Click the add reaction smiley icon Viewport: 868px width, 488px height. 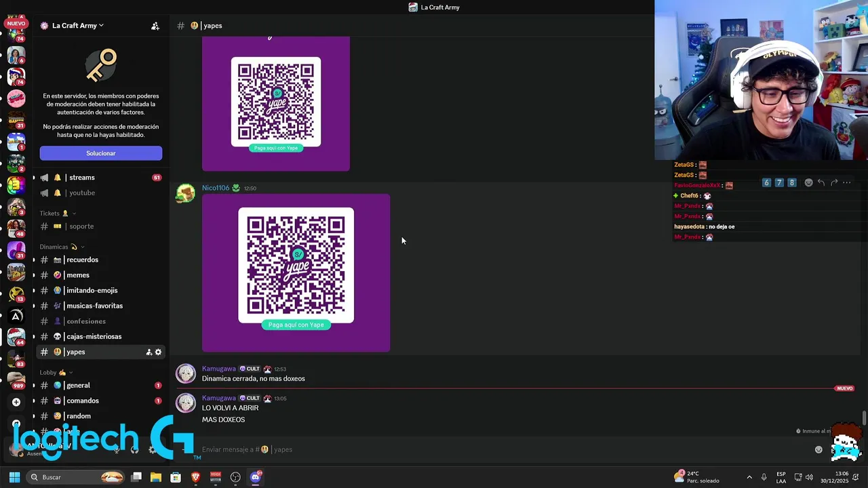click(x=808, y=182)
